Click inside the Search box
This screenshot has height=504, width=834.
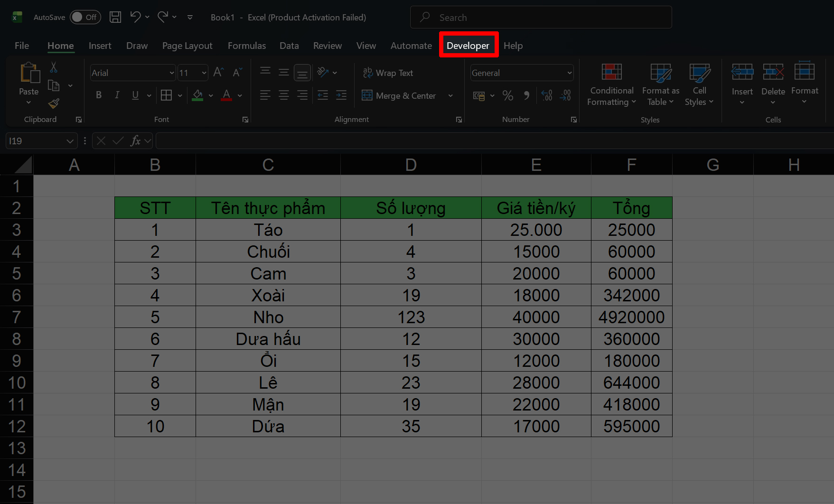541,17
